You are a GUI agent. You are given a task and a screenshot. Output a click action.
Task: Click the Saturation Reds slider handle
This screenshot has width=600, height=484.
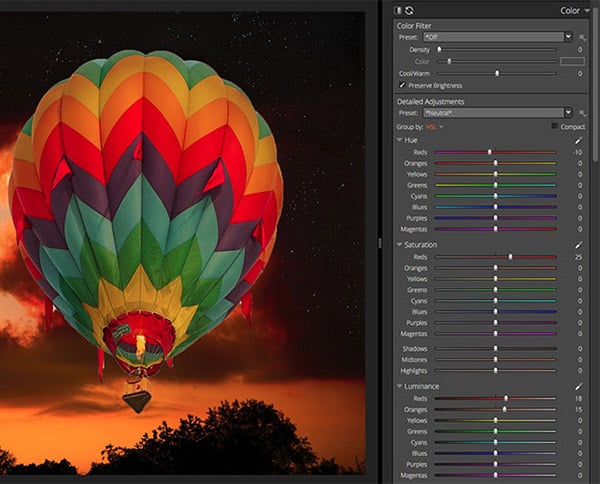(x=510, y=257)
